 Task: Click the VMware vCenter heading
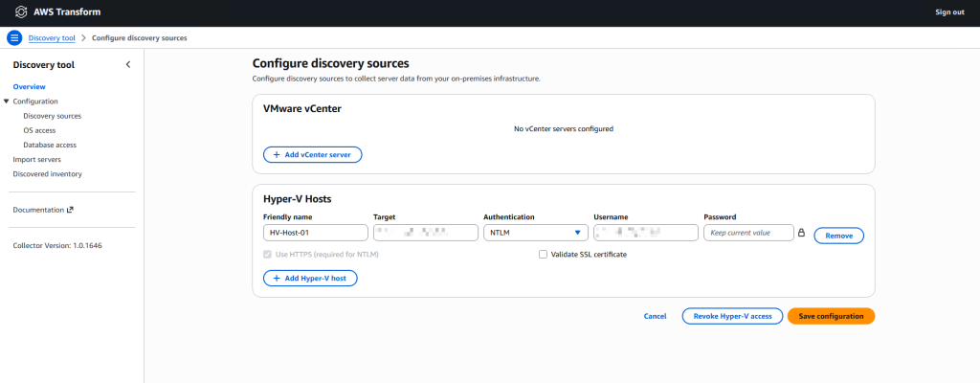pyautogui.click(x=302, y=109)
